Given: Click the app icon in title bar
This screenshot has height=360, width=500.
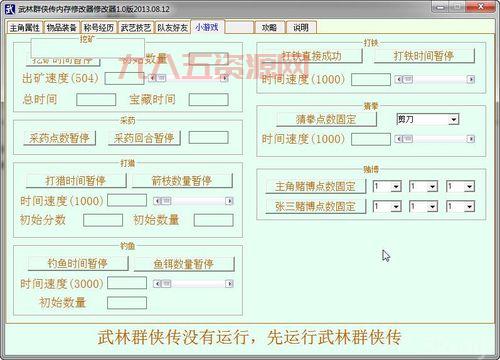Looking at the screenshot, I should click(10, 9).
